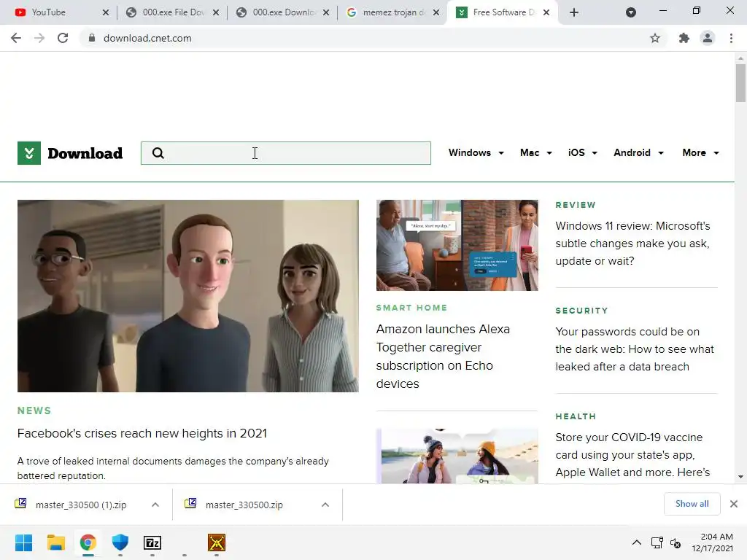Close the memez trojan tab
The height and width of the screenshot is (560, 747).
click(x=436, y=12)
